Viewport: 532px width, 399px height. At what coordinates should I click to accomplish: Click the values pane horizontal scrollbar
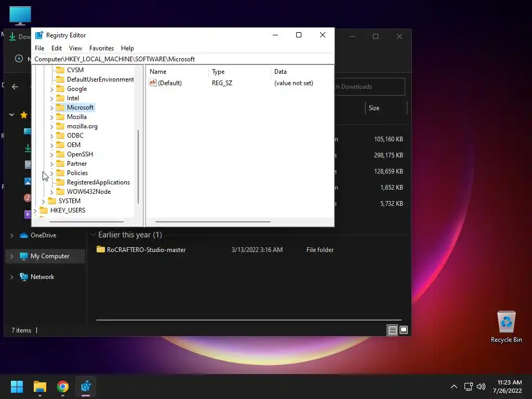pos(212,222)
